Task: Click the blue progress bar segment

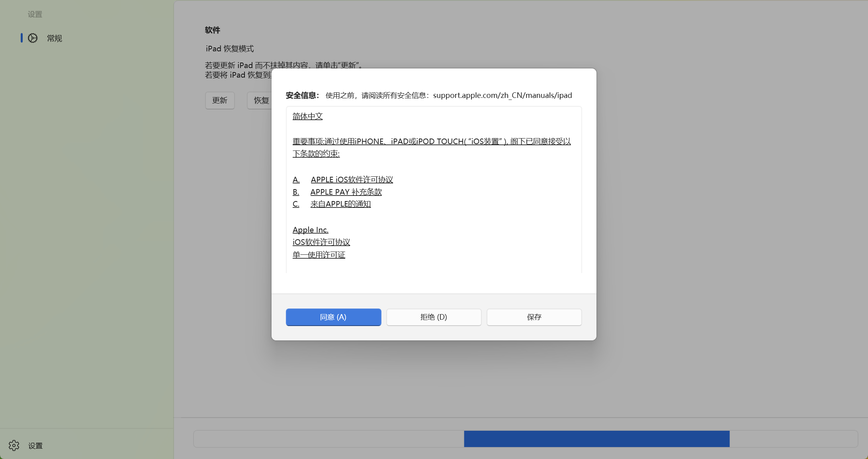Action: point(596,439)
